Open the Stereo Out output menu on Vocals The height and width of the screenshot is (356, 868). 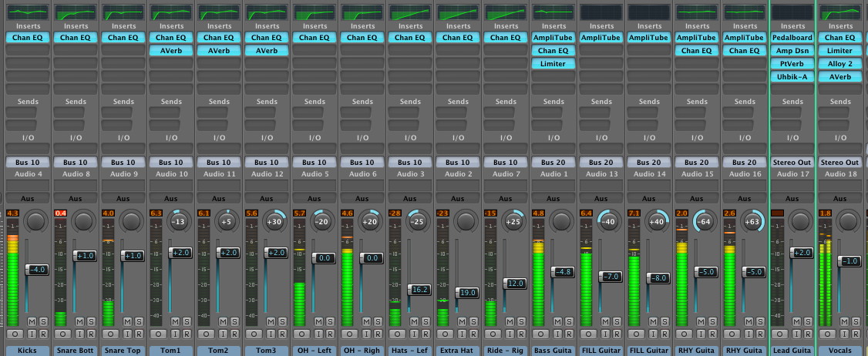click(839, 163)
